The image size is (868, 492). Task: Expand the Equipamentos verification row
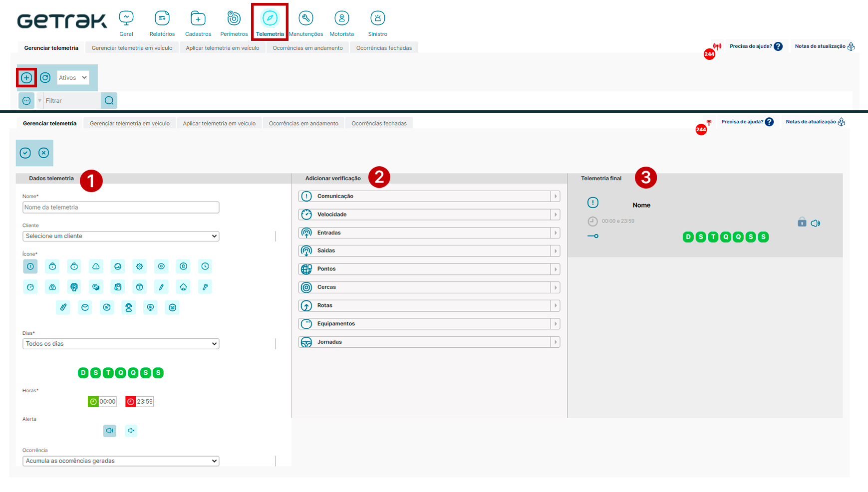[429, 324]
